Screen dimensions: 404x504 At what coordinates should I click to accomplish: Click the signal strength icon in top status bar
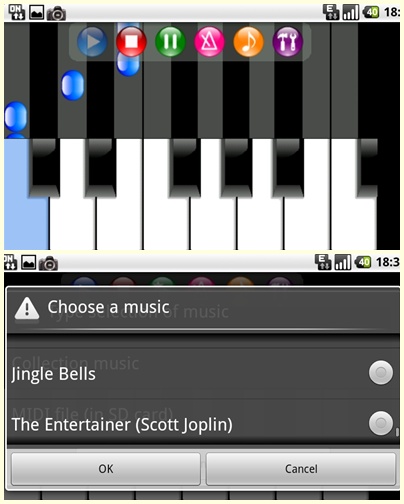[351, 12]
